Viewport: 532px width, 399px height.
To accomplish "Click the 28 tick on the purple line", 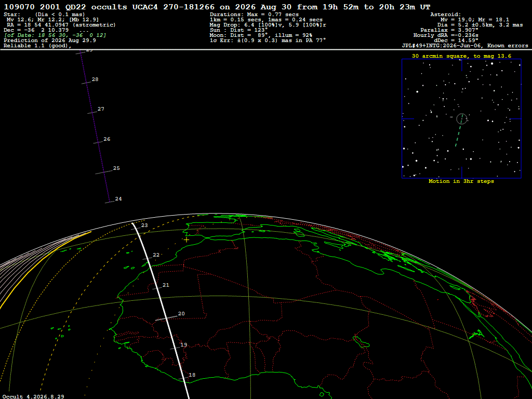I will pyautogui.click(x=86, y=83).
